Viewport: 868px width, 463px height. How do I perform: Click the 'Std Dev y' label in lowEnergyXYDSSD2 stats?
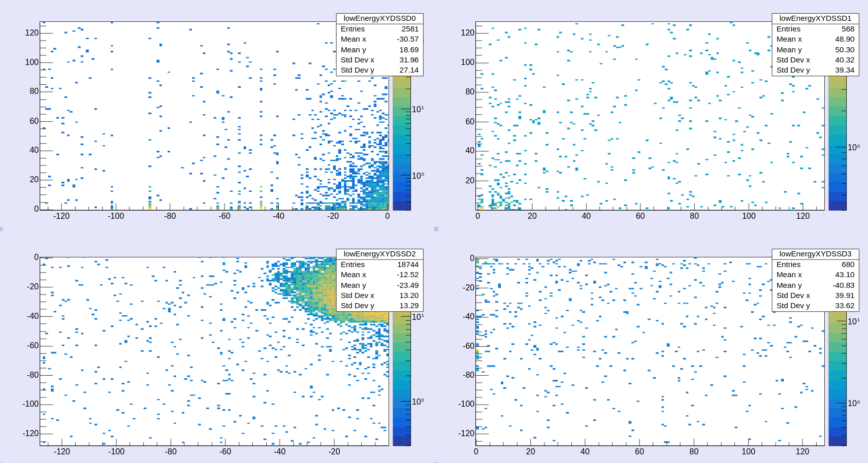358,306
